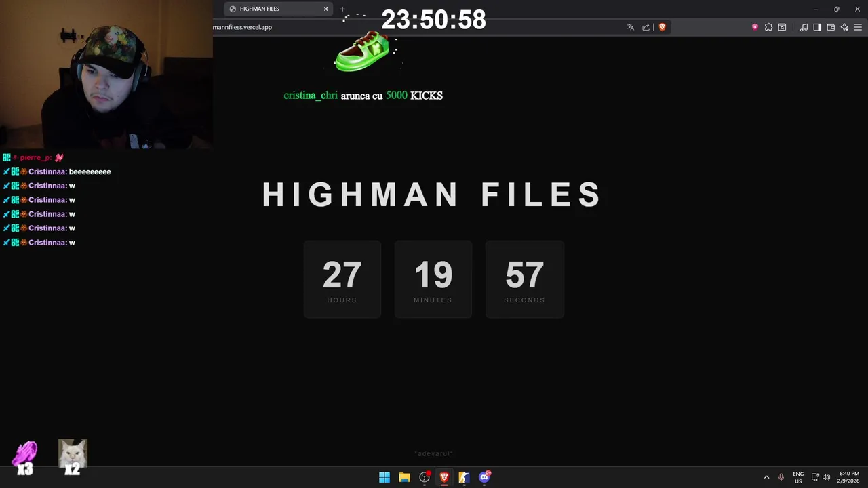Toggle the Brave sidebar panel icon
This screenshot has height=488, width=868.
point(817,27)
